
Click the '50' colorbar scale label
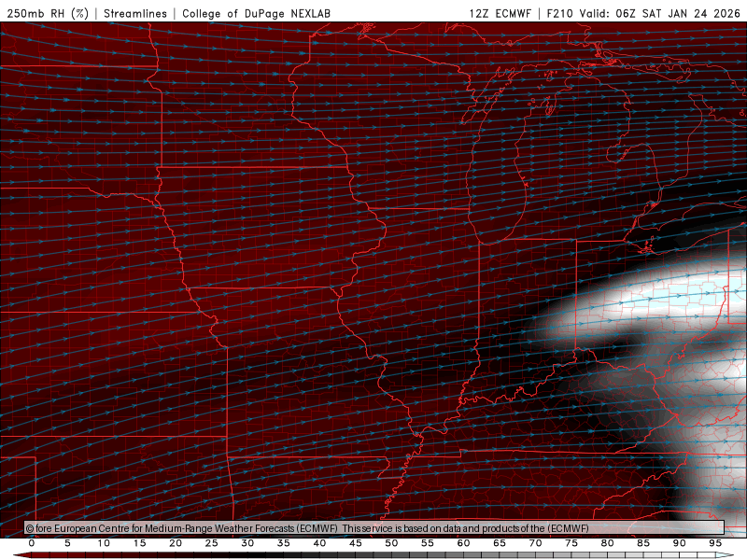(x=391, y=543)
